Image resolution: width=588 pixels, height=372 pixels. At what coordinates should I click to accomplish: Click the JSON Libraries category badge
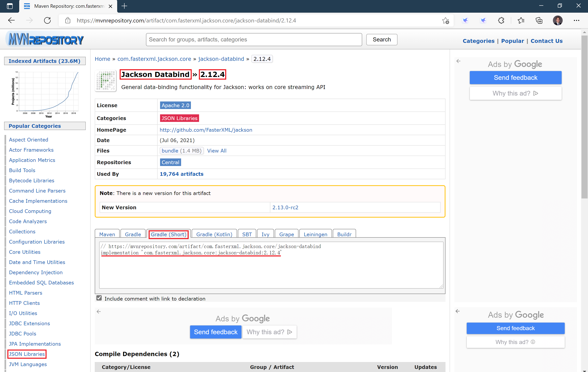[x=179, y=118]
